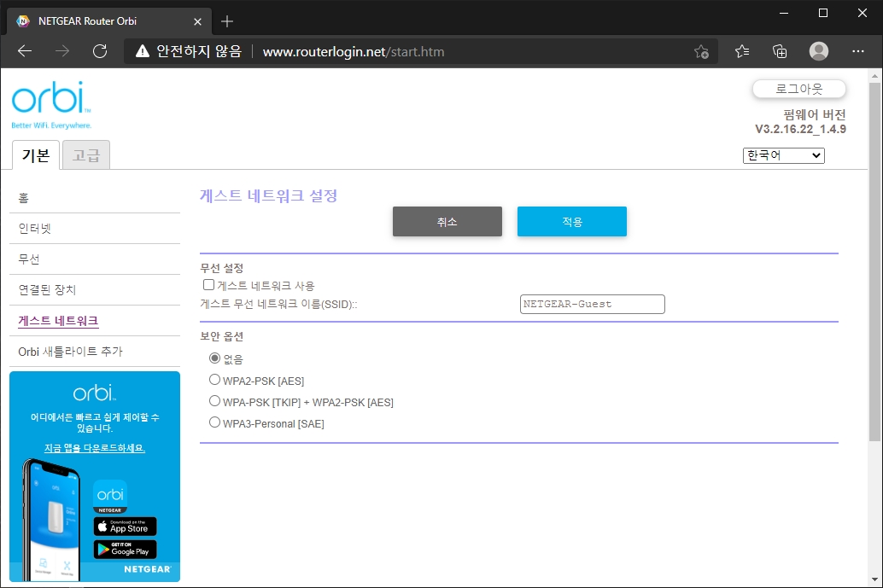
Task: Add this page to favorites star
Action: (x=701, y=51)
